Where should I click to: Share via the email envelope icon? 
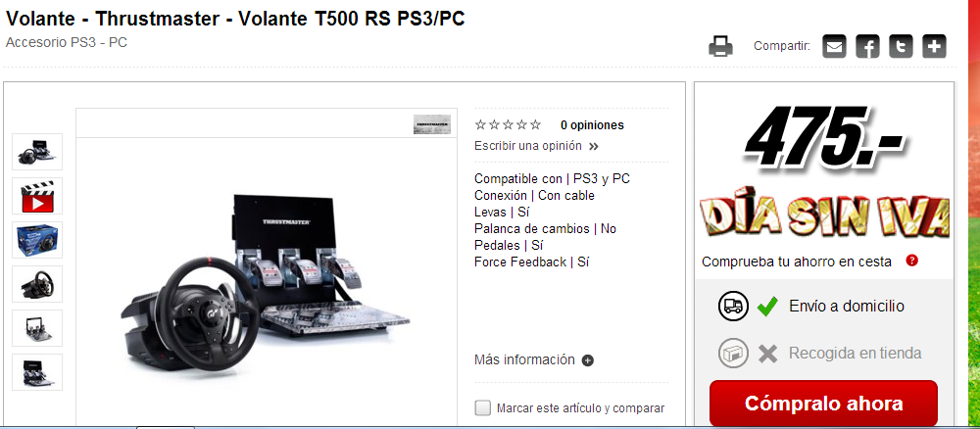[x=834, y=47]
